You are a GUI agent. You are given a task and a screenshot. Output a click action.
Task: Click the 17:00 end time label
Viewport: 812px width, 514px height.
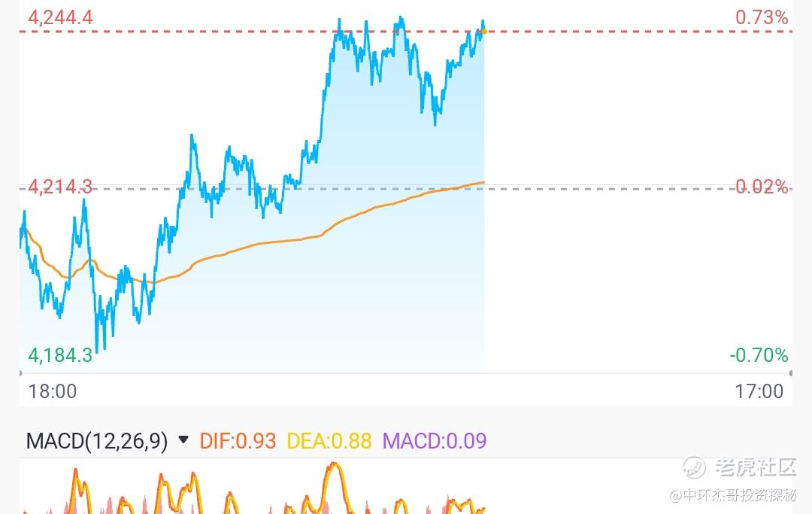point(759,391)
